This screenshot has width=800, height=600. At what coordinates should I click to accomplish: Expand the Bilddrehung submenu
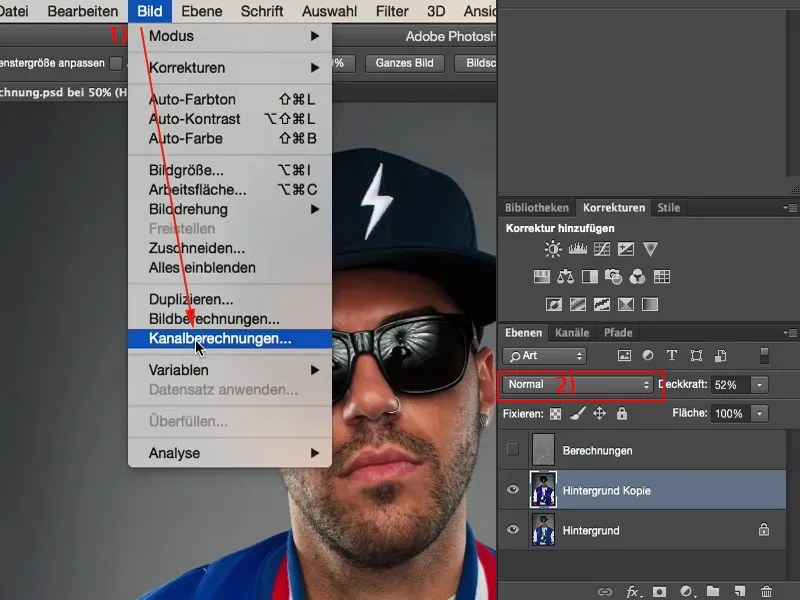(230, 209)
